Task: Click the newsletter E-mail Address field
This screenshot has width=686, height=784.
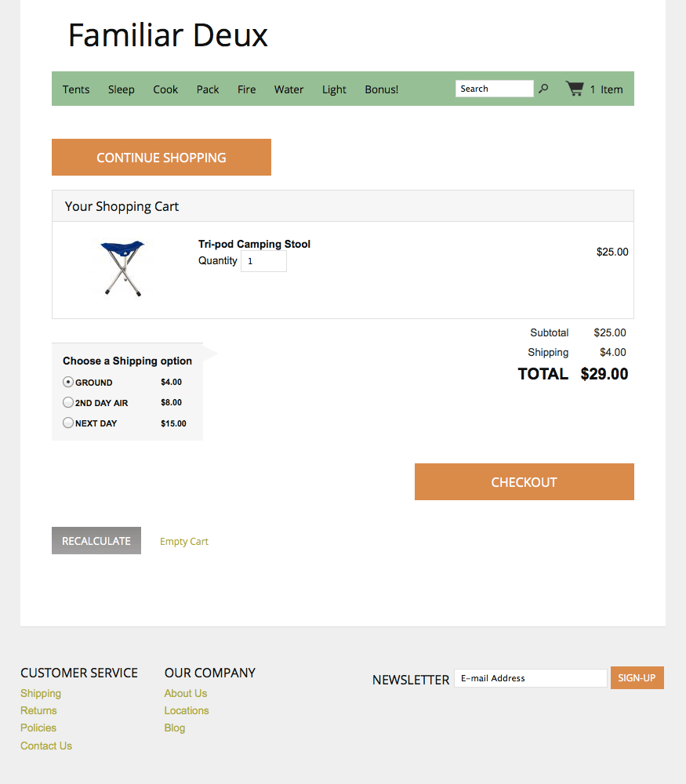Action: (530, 678)
